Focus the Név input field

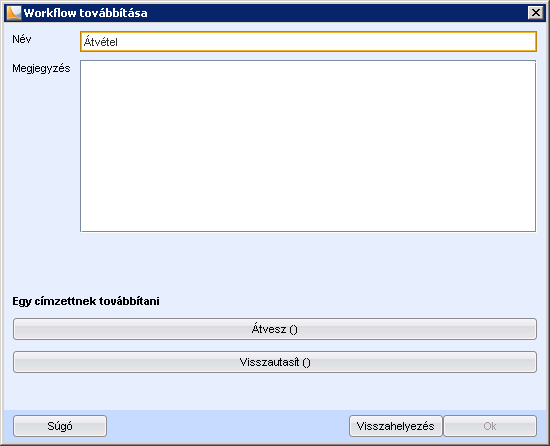click(308, 42)
